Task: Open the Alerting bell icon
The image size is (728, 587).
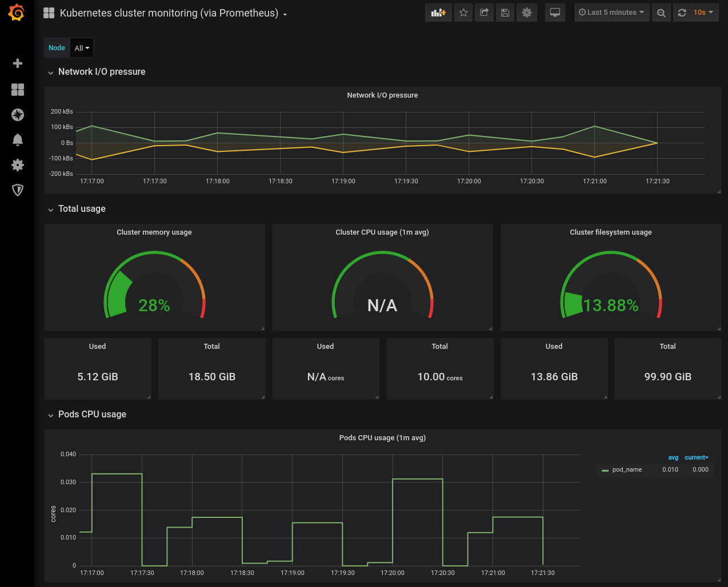Action: click(18, 140)
